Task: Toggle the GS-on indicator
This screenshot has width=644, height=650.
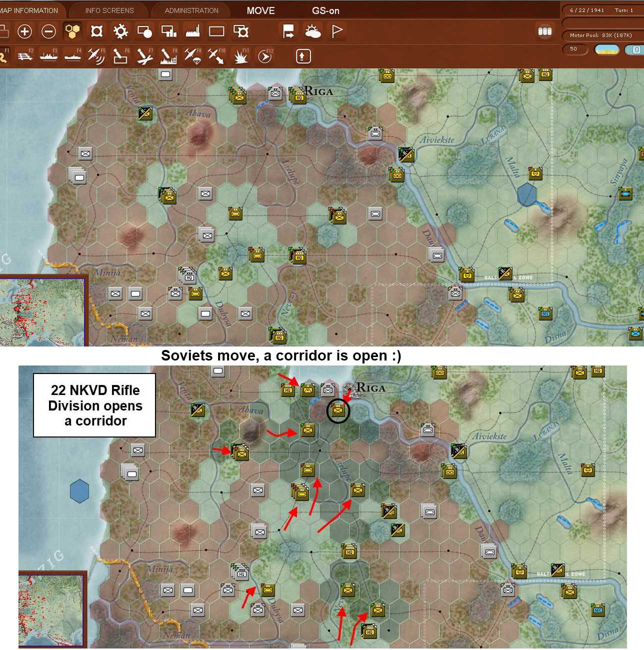Action: click(325, 10)
